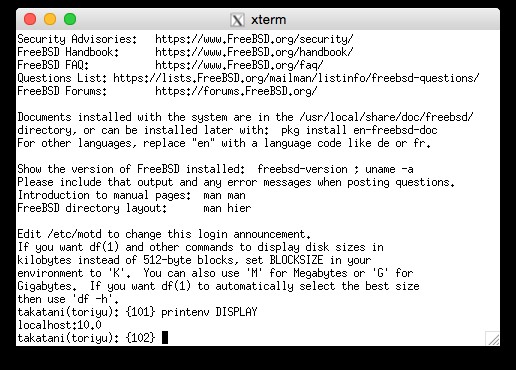Click the /usr/local/share/doc/freebsd/ path text
The width and height of the screenshot is (516, 370).
(x=386, y=117)
